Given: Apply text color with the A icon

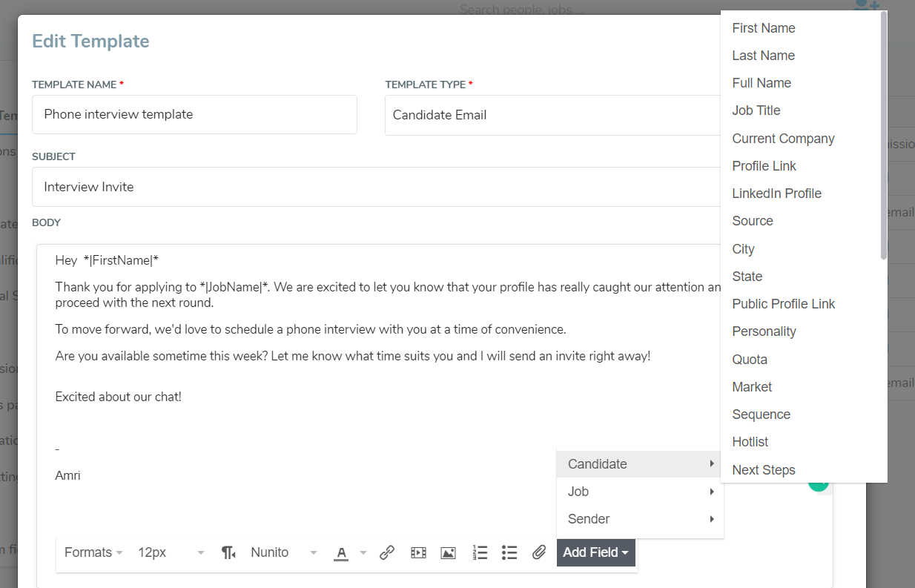Looking at the screenshot, I should [x=341, y=552].
